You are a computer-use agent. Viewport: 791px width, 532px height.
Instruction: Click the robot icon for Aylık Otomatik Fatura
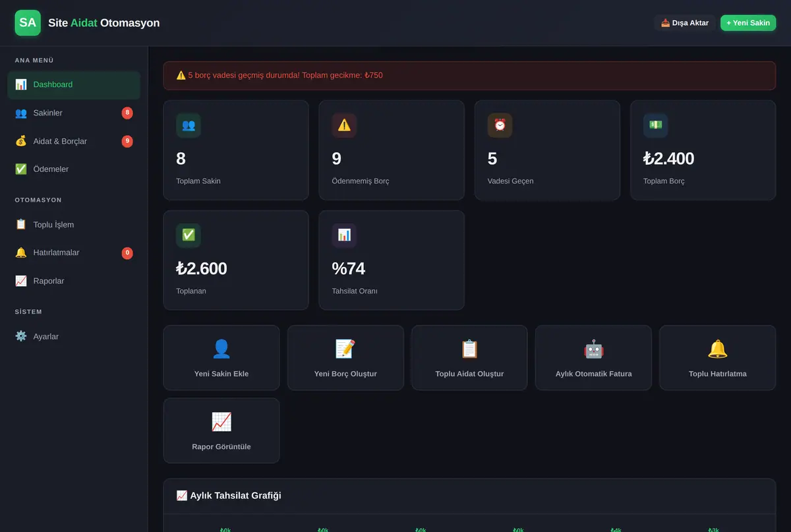coord(593,349)
